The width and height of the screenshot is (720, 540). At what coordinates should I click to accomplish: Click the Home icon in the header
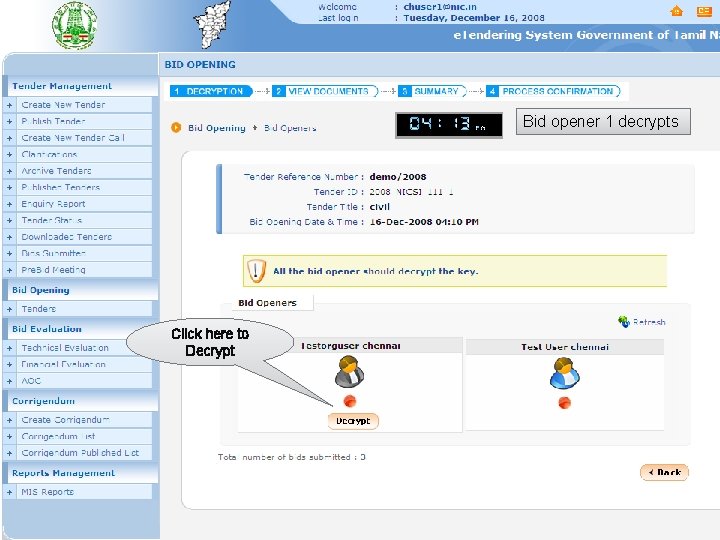(676, 11)
